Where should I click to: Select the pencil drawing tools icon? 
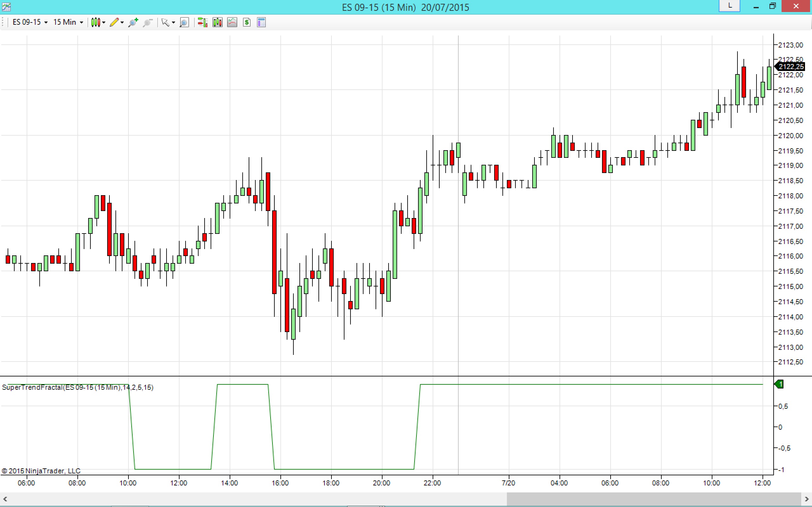[114, 22]
